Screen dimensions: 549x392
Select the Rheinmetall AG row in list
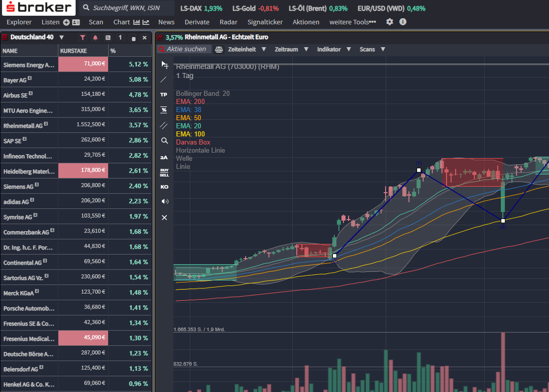coord(76,125)
